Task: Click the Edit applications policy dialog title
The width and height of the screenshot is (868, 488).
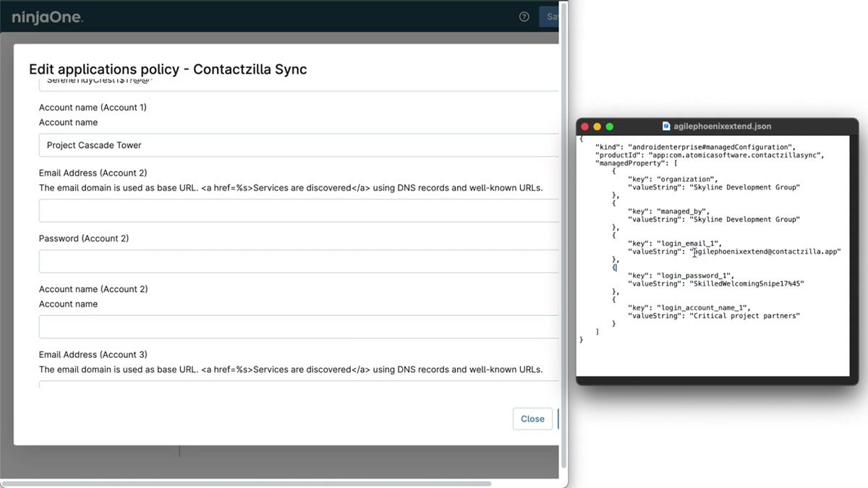Action: click(167, 69)
